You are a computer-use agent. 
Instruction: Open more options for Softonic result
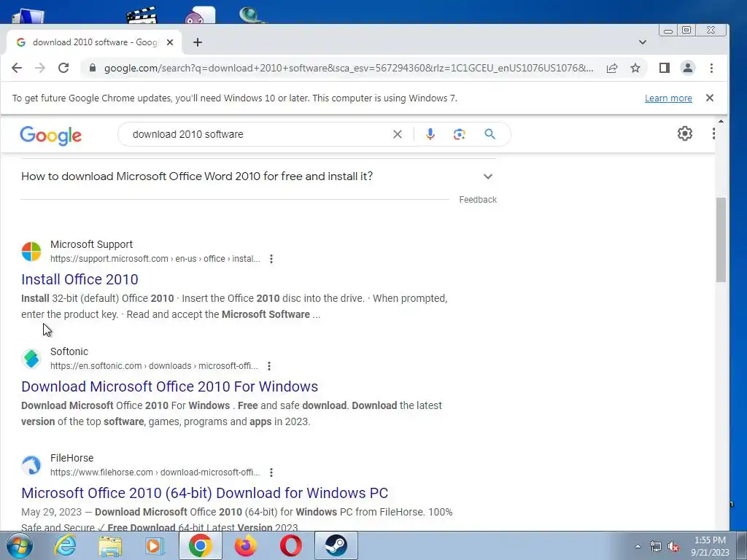269,366
